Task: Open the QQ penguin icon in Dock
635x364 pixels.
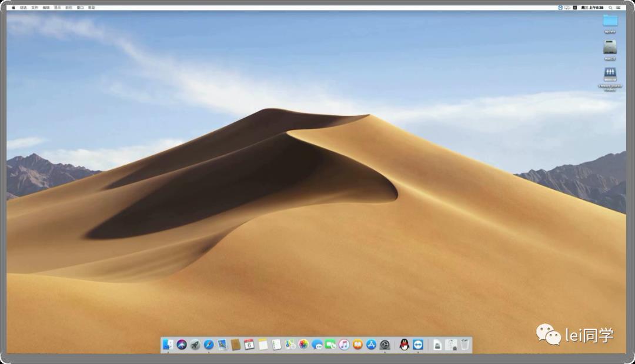Action: (404, 345)
